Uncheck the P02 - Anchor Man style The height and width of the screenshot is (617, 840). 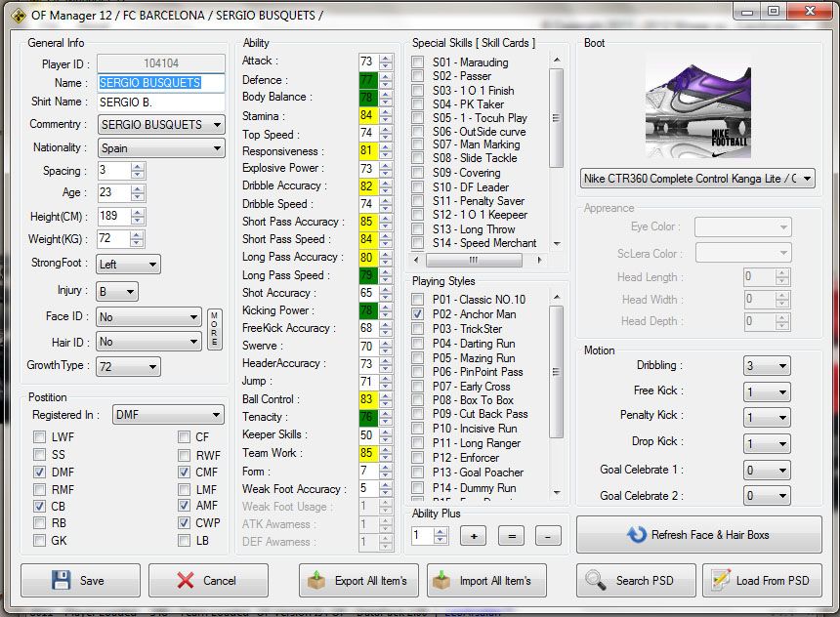[418, 314]
